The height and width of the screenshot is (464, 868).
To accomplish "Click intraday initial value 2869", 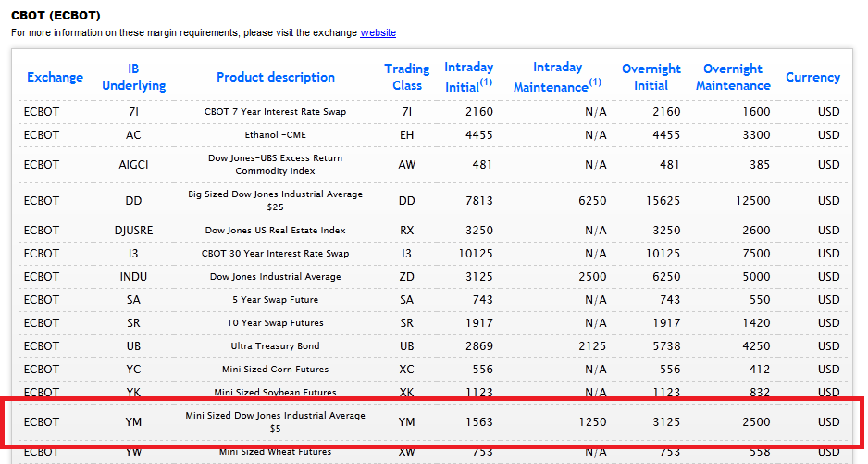I will 478,346.
